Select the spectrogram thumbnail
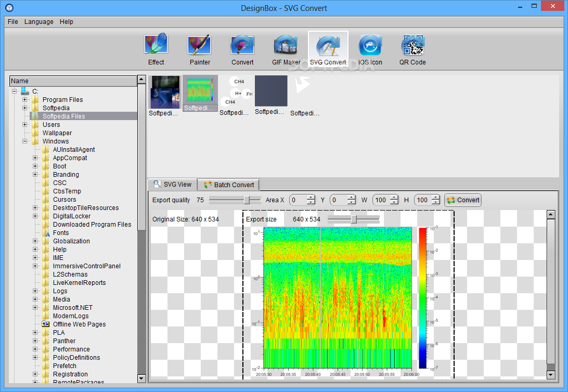Viewport: 568px width, 392px height. click(x=200, y=90)
